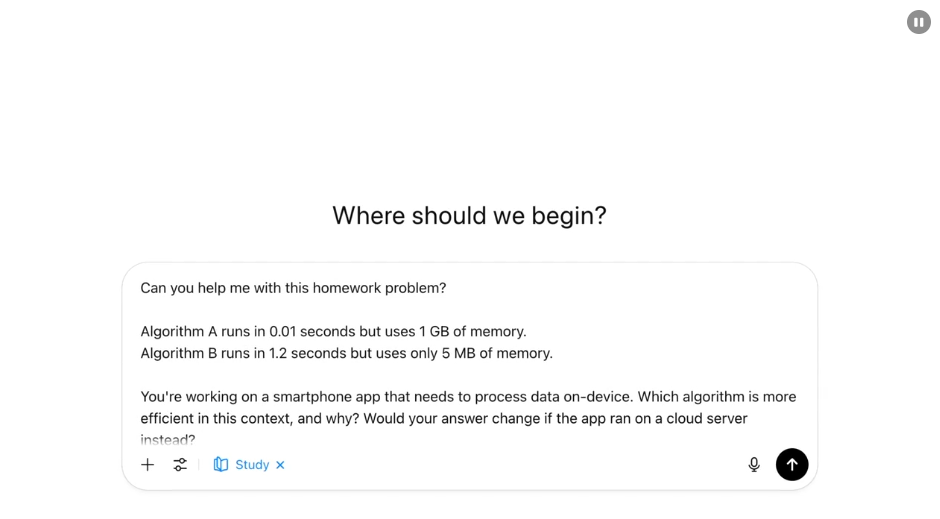
Task: Click on the Algorithm A line of text
Action: (333, 331)
